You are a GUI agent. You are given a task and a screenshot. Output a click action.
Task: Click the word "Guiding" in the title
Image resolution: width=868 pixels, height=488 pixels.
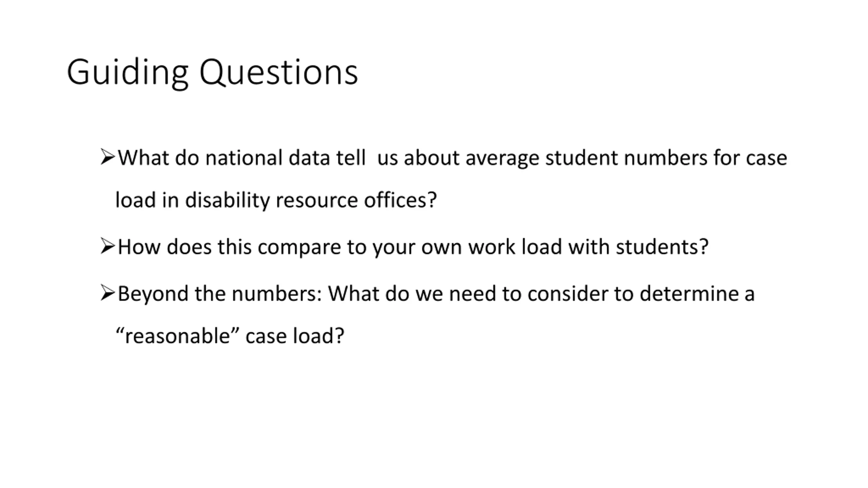[x=127, y=72]
